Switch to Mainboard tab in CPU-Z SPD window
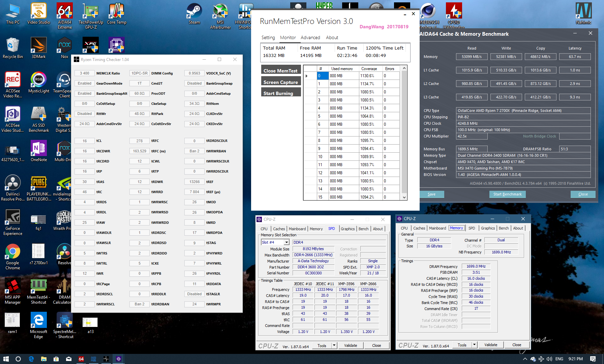 point(297,229)
